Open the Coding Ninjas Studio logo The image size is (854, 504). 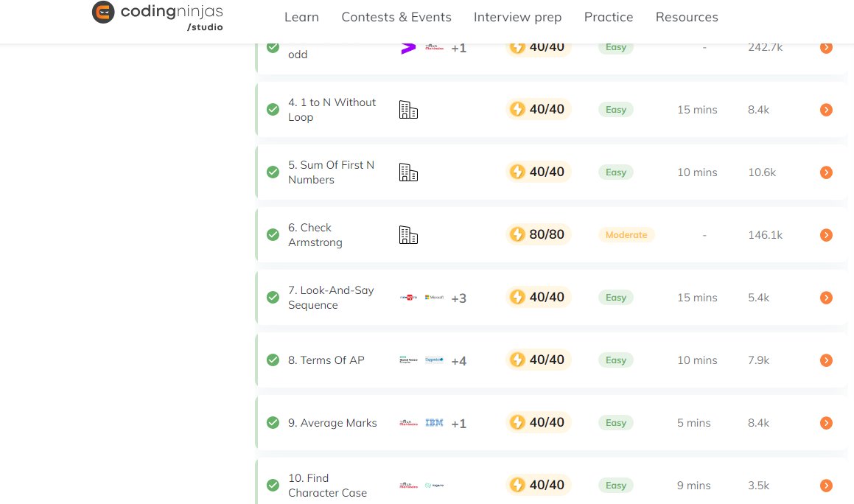coord(158,16)
